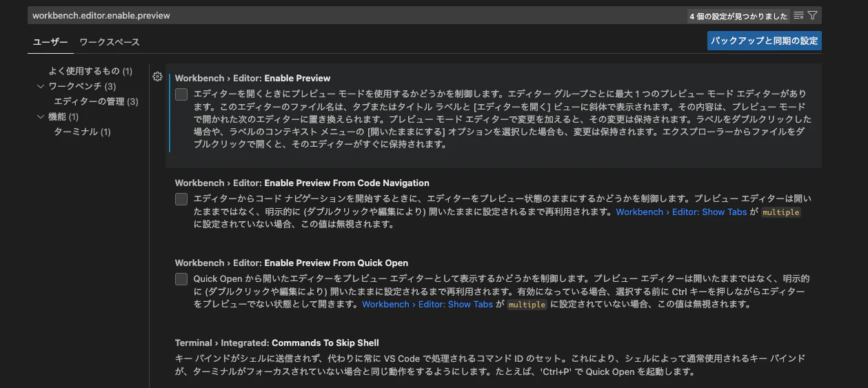868x388 pixels.
Task: Click the 4 個の設定が見つかりました count badge
Action: coord(738,16)
